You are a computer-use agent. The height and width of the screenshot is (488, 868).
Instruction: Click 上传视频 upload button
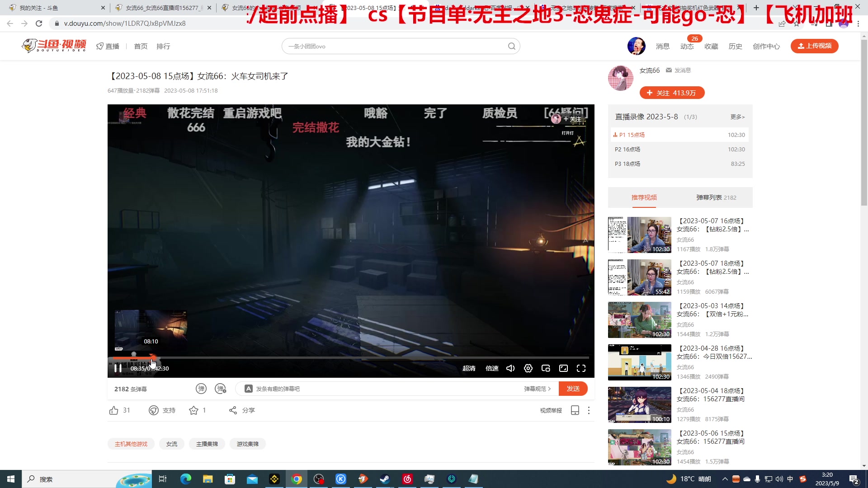point(814,46)
